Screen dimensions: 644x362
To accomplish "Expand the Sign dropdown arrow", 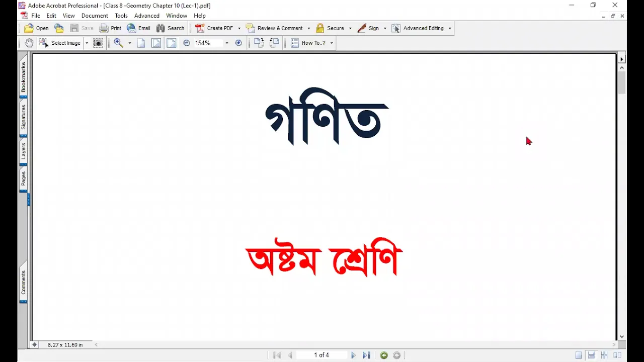I will point(385,28).
